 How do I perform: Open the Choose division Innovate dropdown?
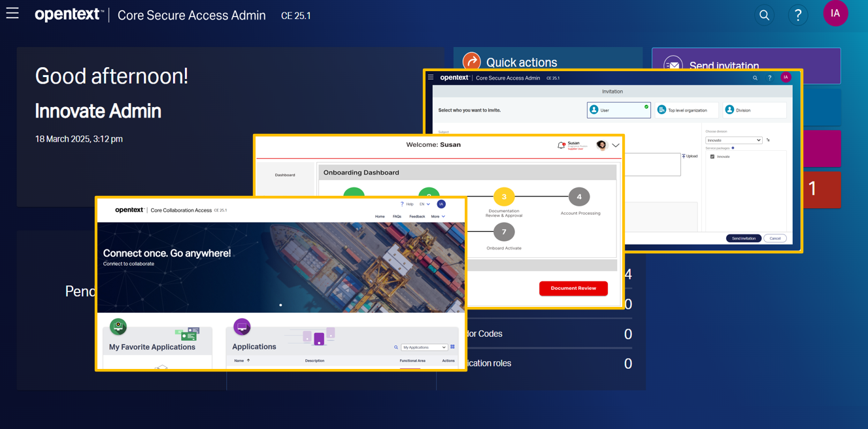(x=734, y=140)
